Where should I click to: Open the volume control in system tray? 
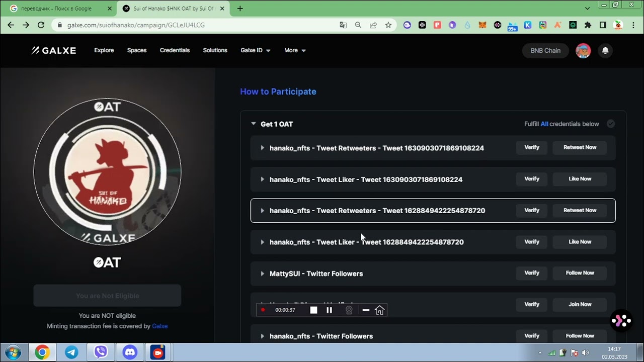pos(585,352)
